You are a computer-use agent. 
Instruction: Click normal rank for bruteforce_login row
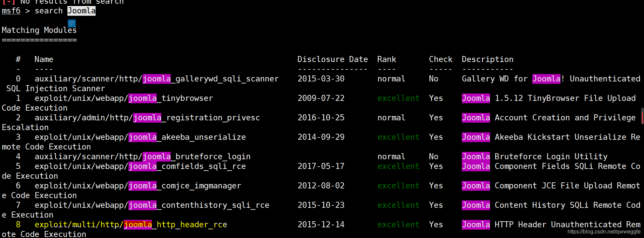[391, 157]
